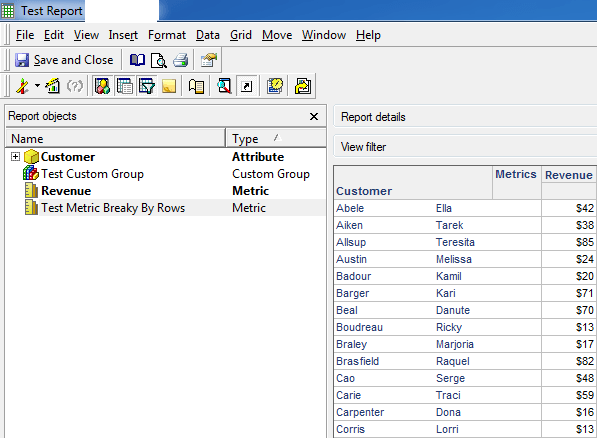Click the $71 revenue cell for Barger
This screenshot has height=438, width=597.
click(569, 293)
